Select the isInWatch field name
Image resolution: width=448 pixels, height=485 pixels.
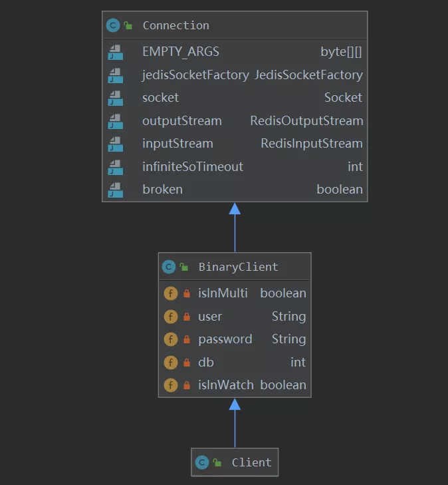(225, 385)
